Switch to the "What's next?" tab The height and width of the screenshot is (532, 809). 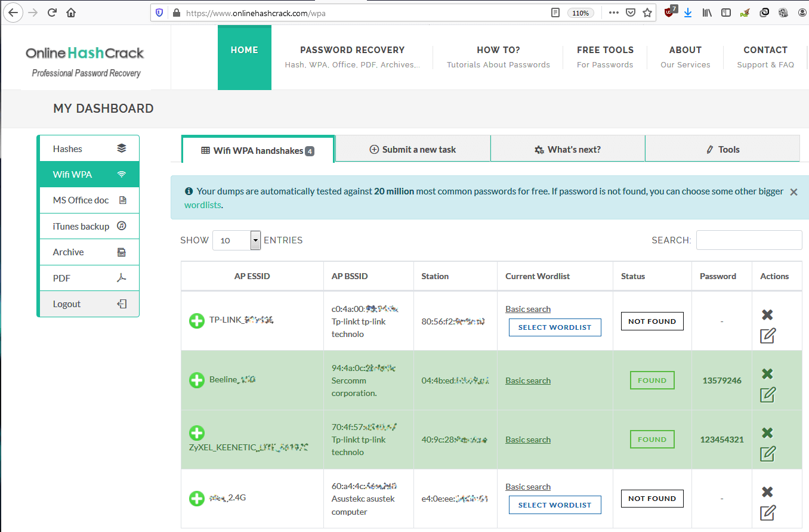coord(567,149)
